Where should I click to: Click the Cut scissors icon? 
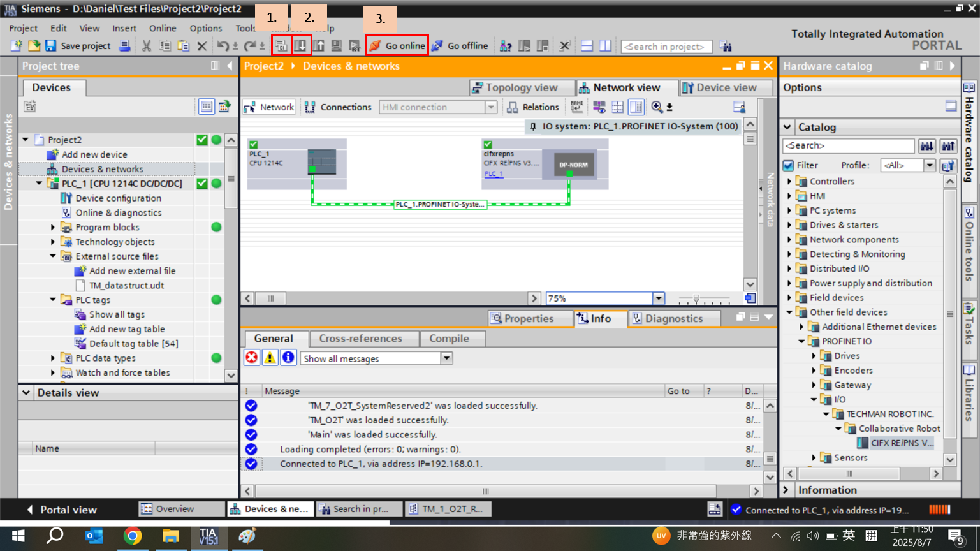147,46
